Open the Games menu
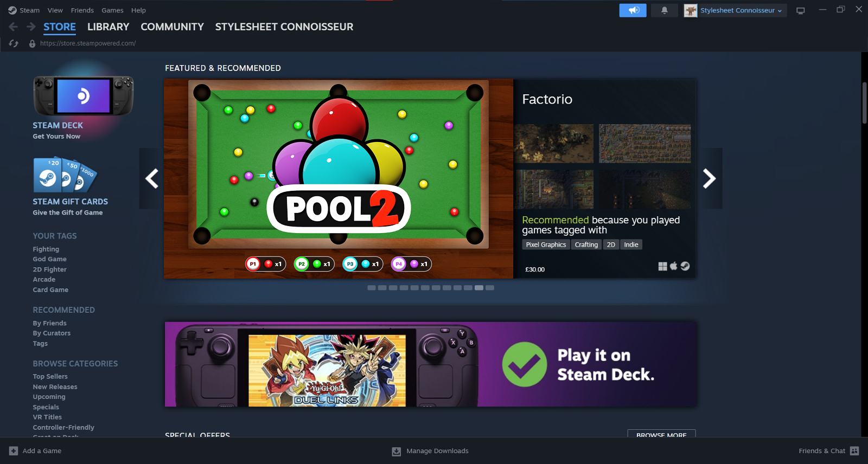 point(112,10)
